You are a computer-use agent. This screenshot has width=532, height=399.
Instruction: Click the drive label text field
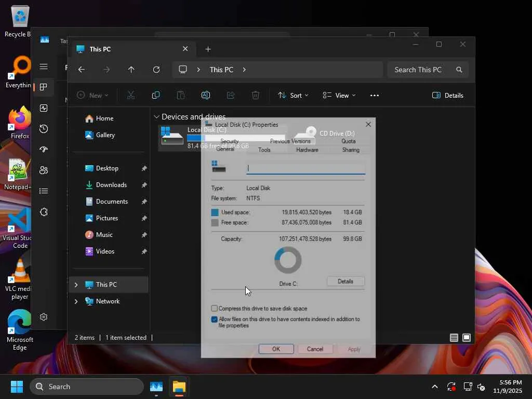tap(305, 168)
